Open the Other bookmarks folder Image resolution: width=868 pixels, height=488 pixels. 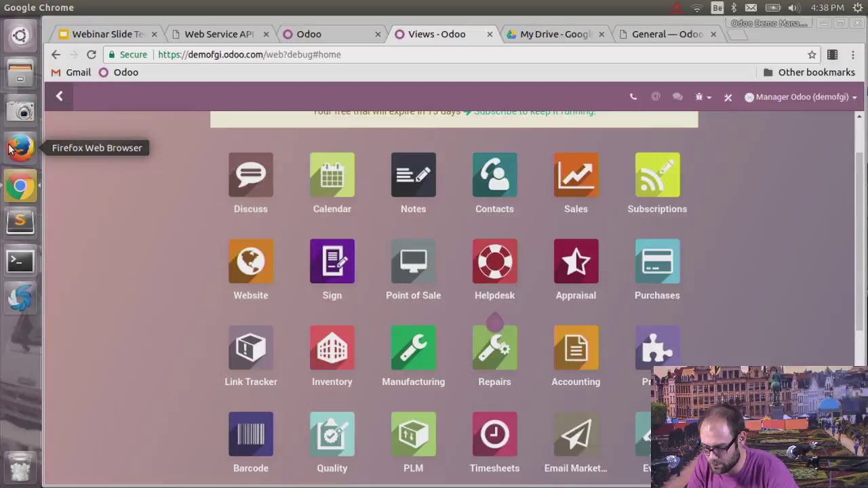(x=808, y=73)
